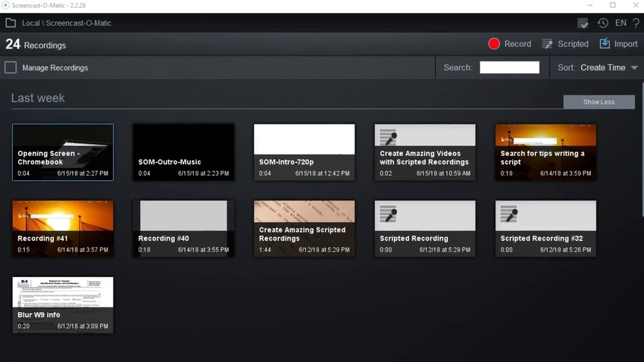Click the 6/14/18 at 3:55 PM timestamp
Viewport: 644px width, 362px height.
(x=203, y=250)
